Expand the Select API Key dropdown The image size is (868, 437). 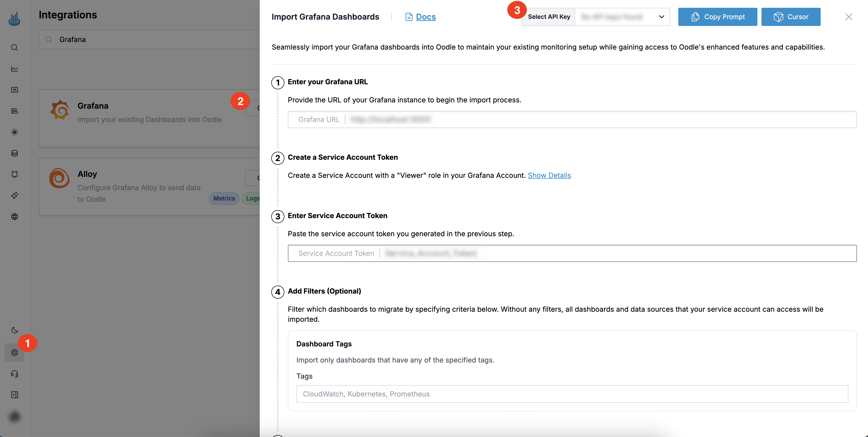point(622,17)
